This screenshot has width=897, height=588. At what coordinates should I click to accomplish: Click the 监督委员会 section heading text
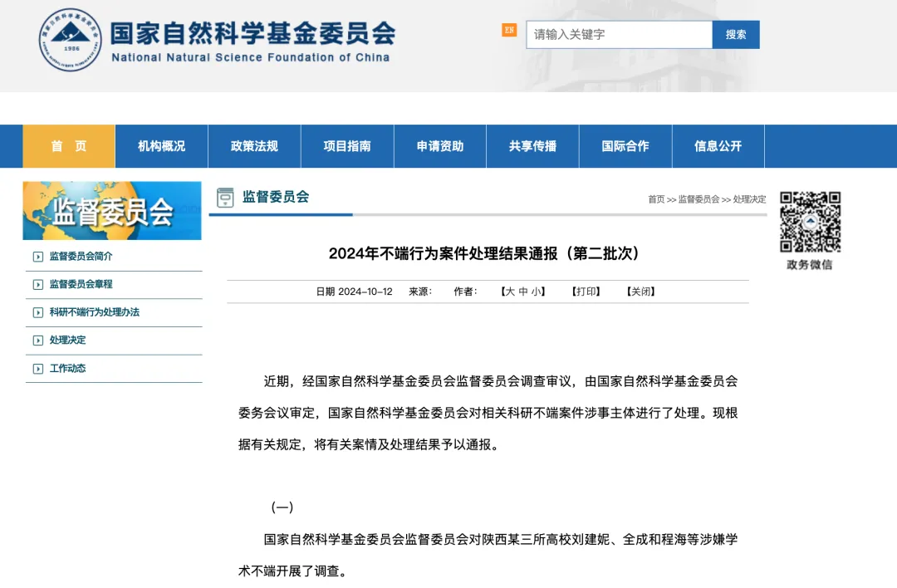click(276, 197)
